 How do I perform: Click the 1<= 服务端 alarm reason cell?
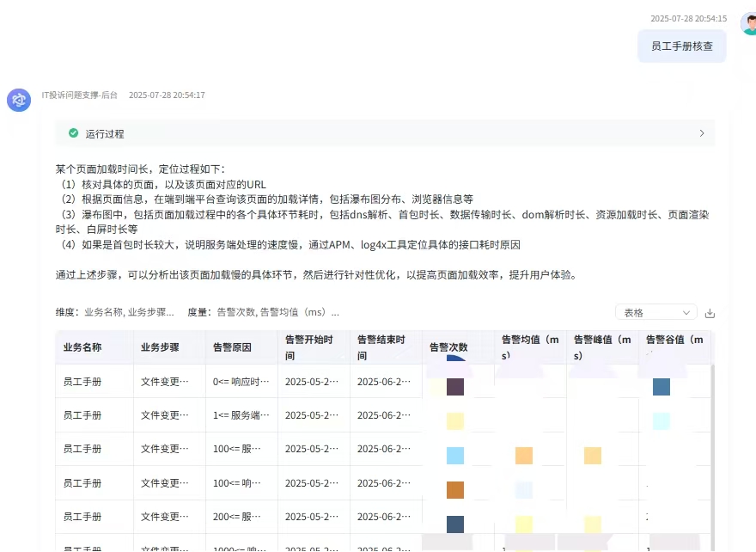[241, 415]
